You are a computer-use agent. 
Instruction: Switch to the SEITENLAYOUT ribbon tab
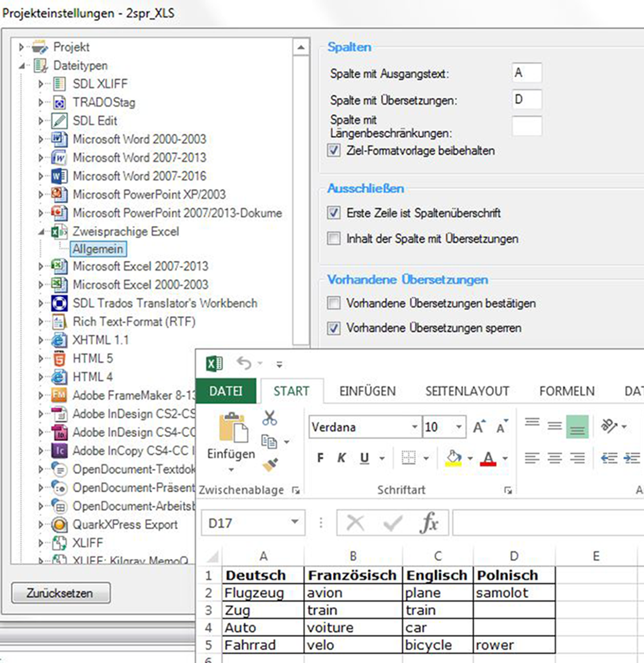tap(467, 391)
